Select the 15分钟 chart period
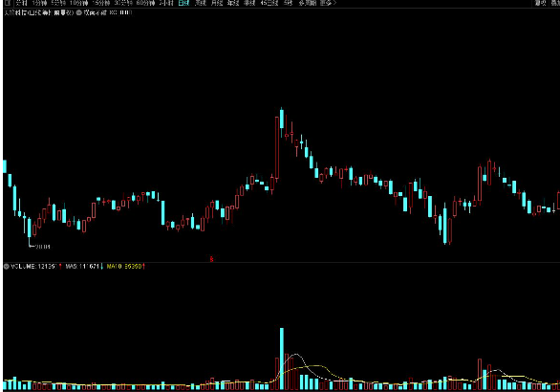This screenshot has width=560, height=392. point(100,3)
